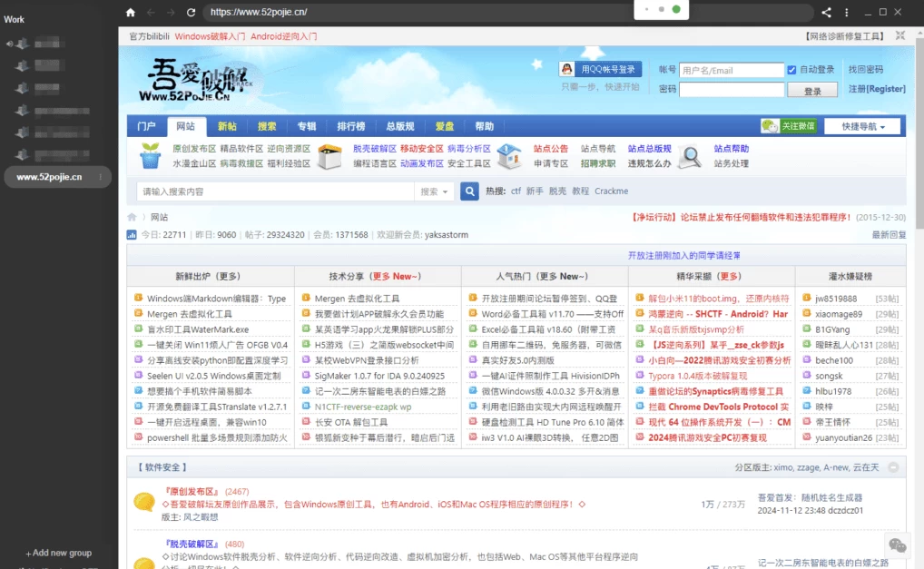Screen dimensions: 924x569
Task: Click the share icon in the top bar
Action: [x=826, y=13]
